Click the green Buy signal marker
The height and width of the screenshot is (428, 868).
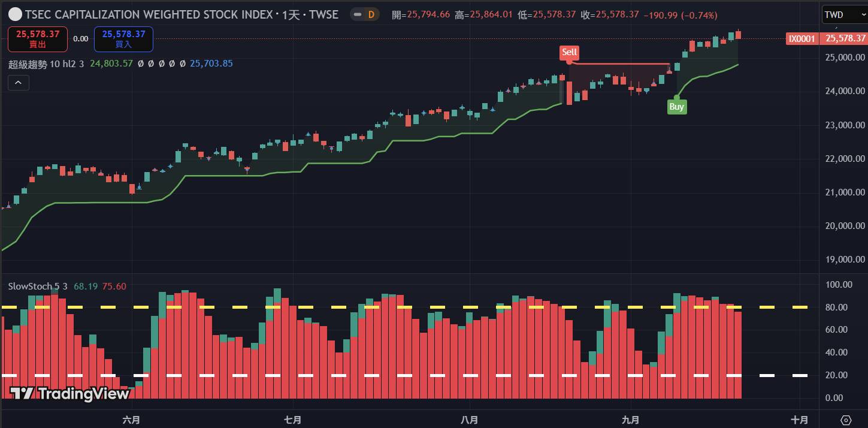click(x=676, y=107)
